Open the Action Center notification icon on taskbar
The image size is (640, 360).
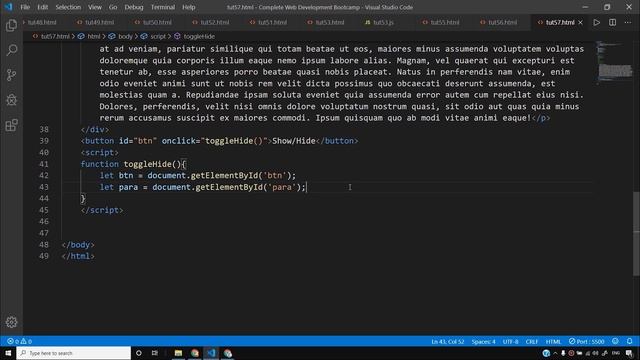629,353
